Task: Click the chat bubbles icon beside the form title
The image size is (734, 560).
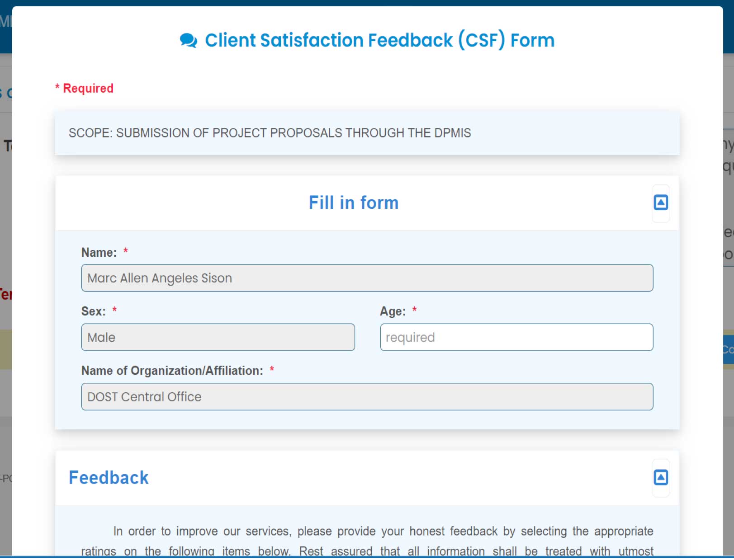Action: tap(188, 40)
